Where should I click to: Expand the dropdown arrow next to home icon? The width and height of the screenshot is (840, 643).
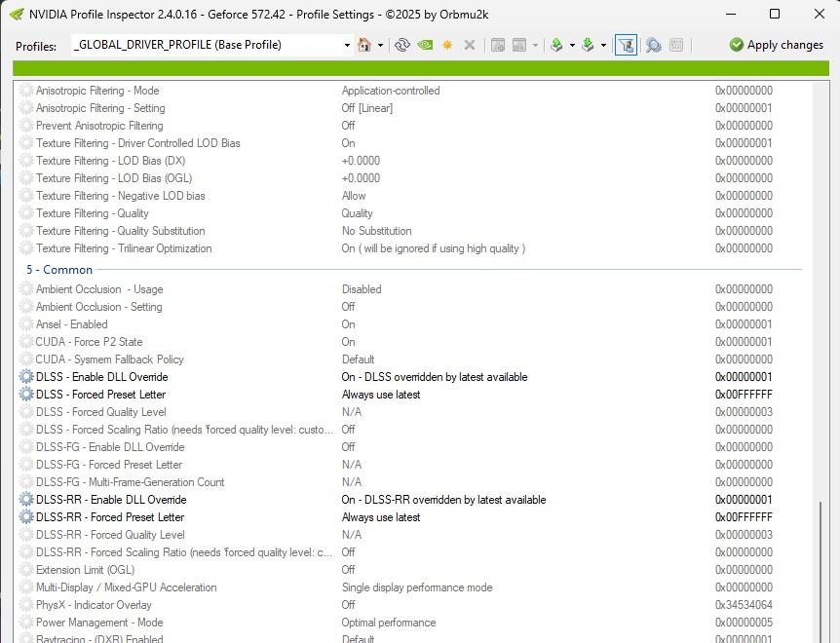[x=380, y=46]
